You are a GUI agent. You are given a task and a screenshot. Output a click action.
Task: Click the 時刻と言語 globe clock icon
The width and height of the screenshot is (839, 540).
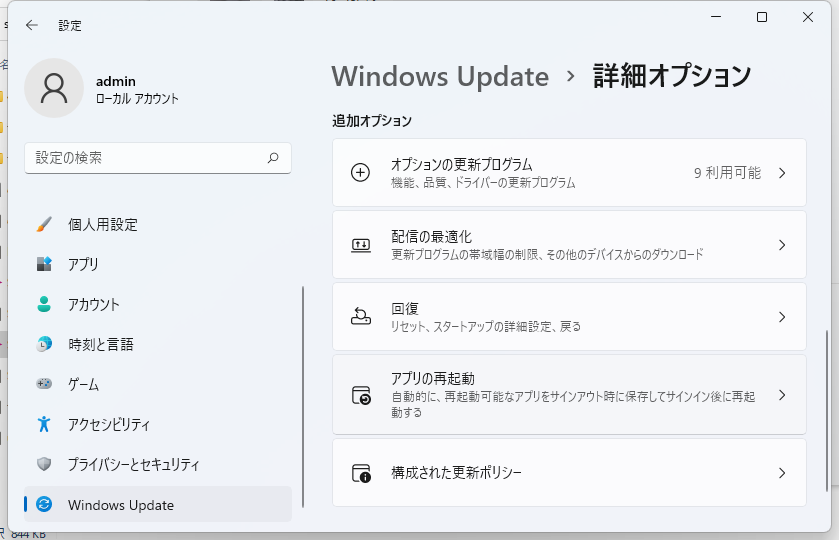point(44,344)
